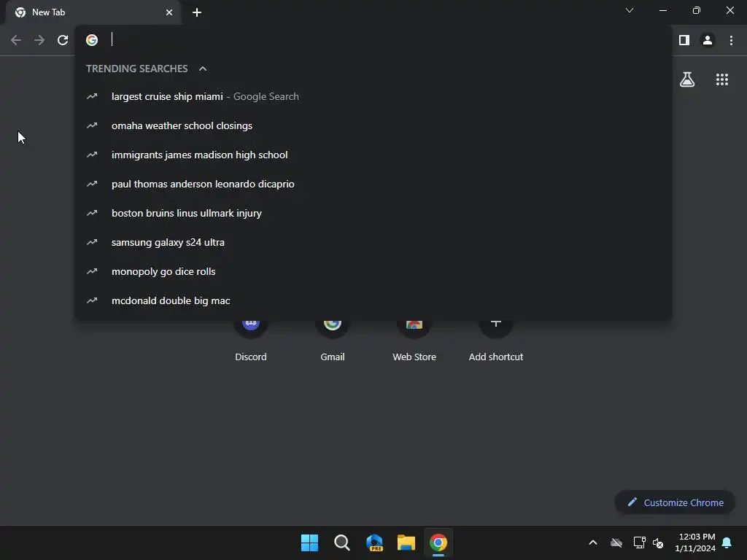The height and width of the screenshot is (560, 747).
Task: Click the Google logo in address bar
Action: 92,40
